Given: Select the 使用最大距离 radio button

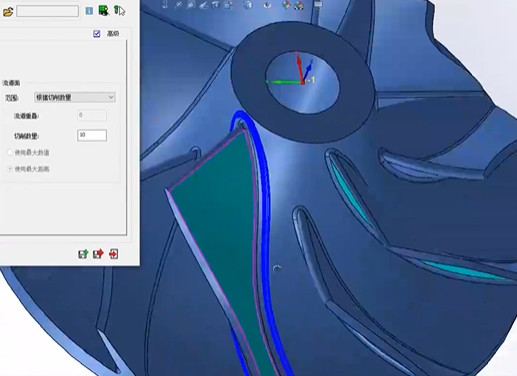Looking at the screenshot, I should tap(10, 169).
